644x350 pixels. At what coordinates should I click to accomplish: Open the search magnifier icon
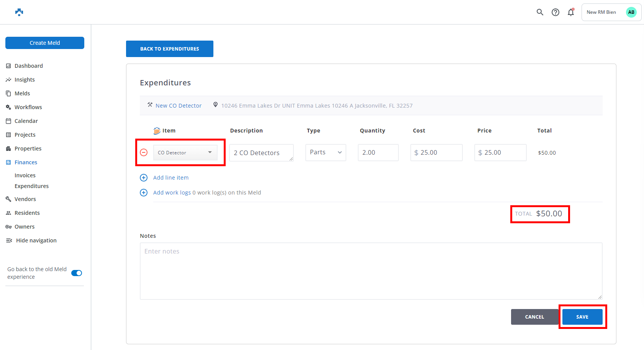(x=540, y=12)
